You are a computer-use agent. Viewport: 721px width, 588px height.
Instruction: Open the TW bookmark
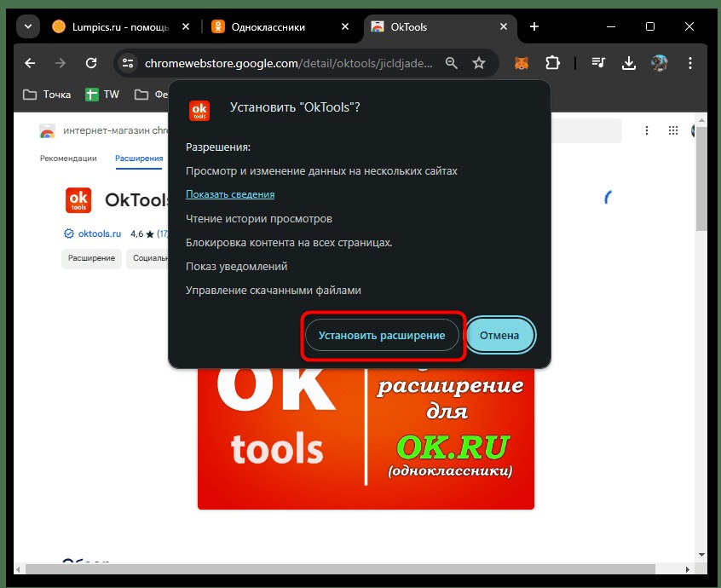point(102,95)
